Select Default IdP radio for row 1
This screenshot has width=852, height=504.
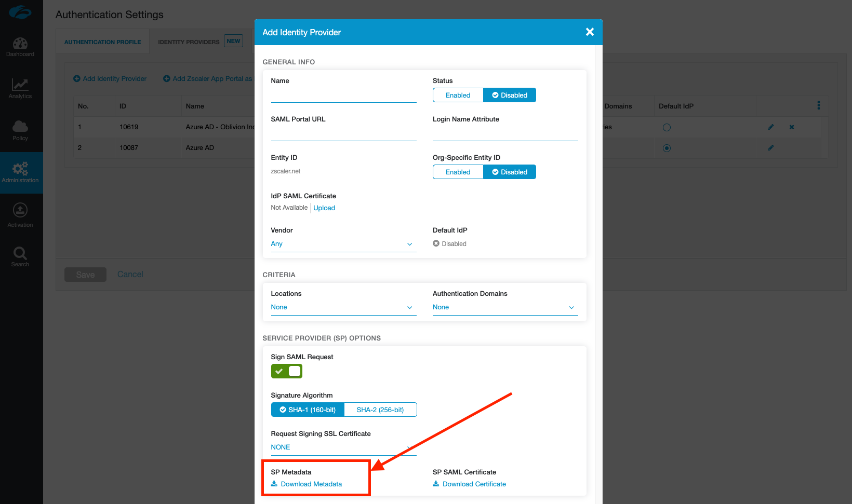coord(667,127)
